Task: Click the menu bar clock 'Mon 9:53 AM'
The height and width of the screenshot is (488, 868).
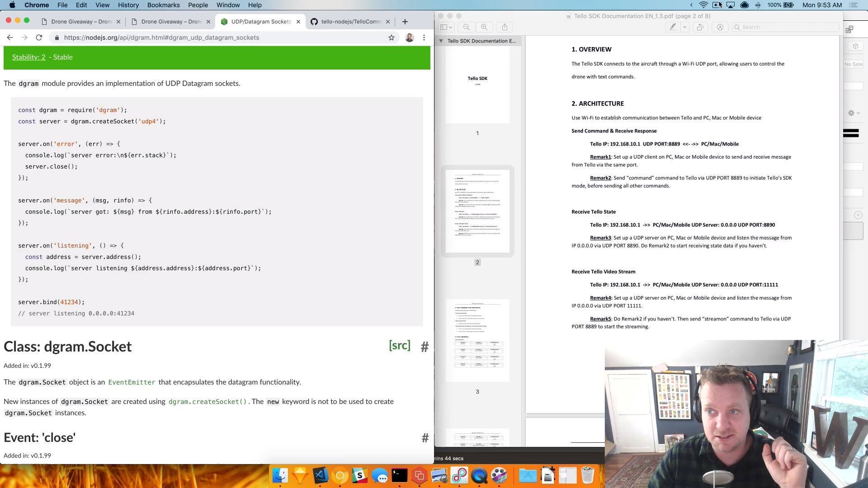Action: coord(822,5)
